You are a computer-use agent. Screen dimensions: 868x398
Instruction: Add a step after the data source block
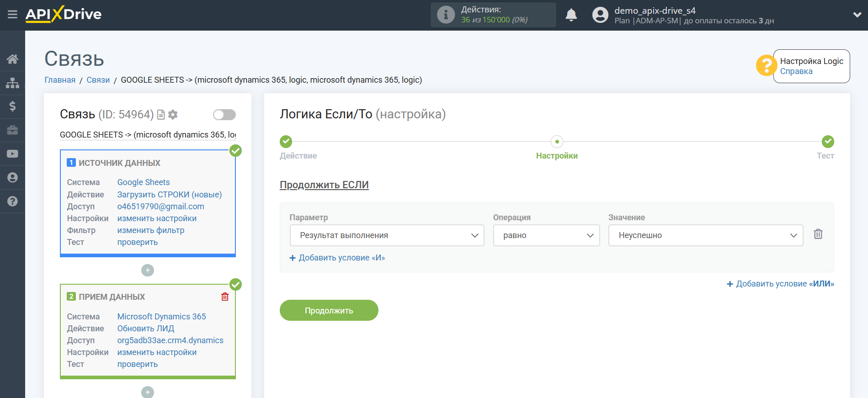[148, 271]
